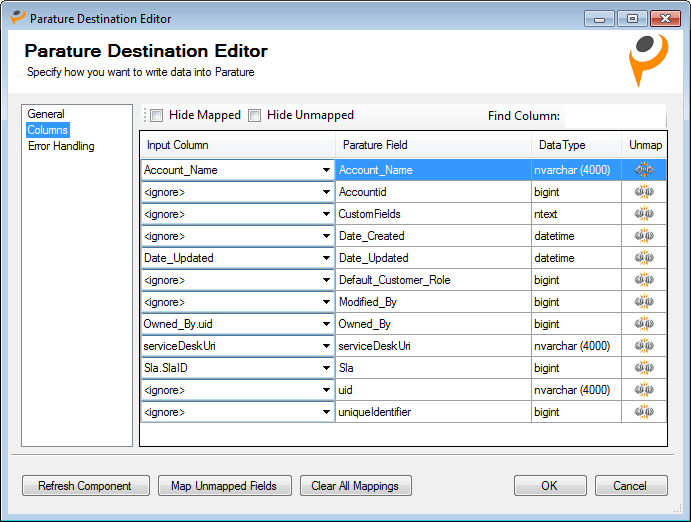This screenshot has width=691, height=522.
Task: Focus the Find Column search field
Action: point(615,116)
